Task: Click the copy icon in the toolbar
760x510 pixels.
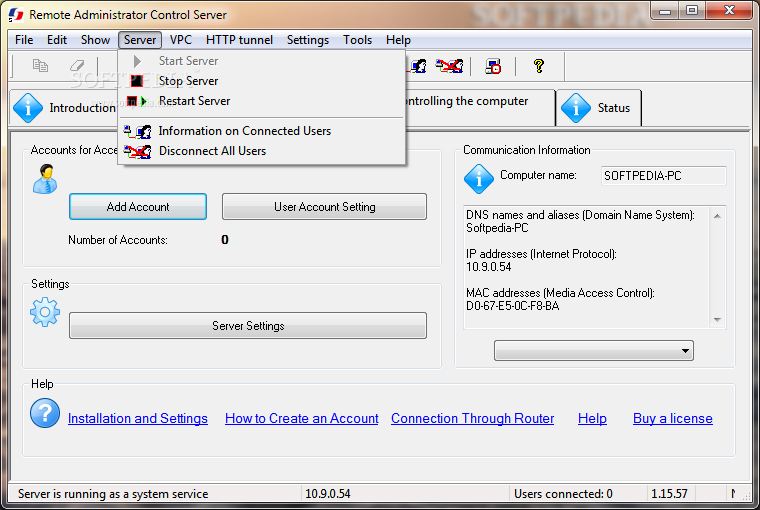Action: pos(40,65)
